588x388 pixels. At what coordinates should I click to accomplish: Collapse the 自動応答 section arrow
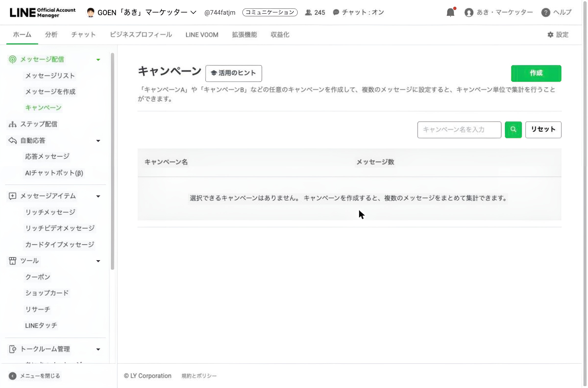[98, 141]
